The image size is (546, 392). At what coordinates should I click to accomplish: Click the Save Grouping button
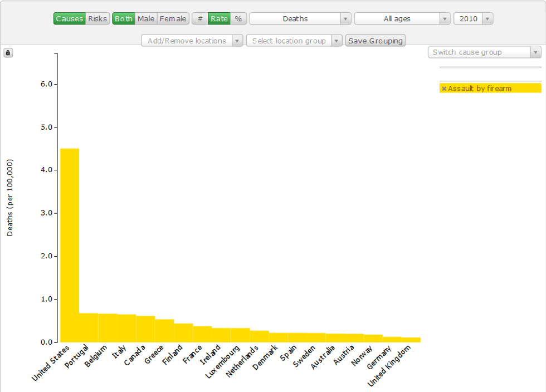pos(376,41)
